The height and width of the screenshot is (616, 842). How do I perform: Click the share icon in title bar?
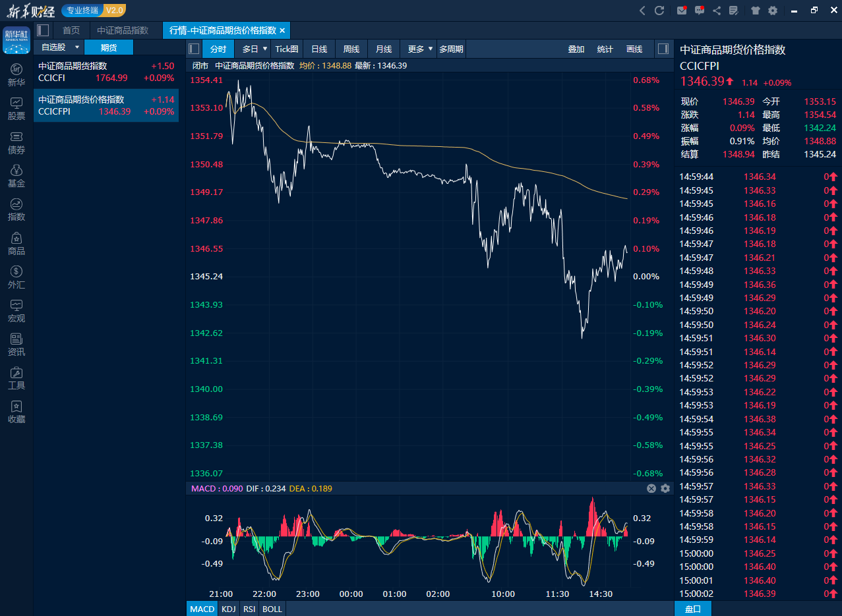click(715, 10)
